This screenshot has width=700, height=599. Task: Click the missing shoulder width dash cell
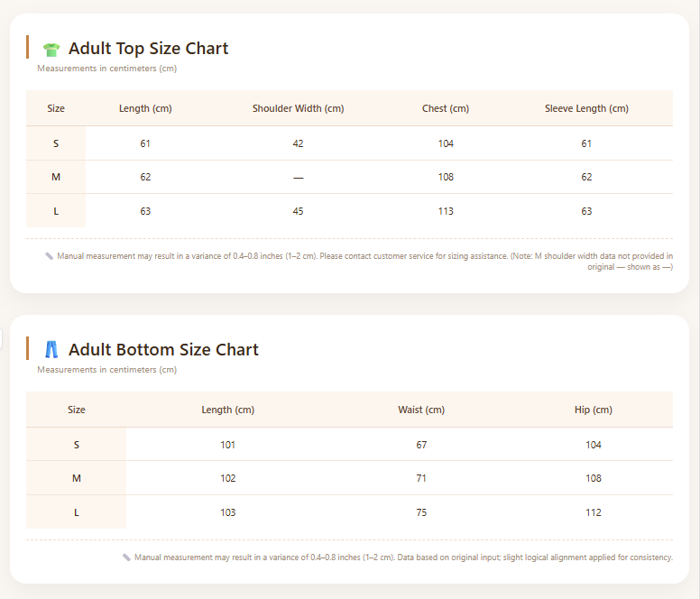click(299, 178)
